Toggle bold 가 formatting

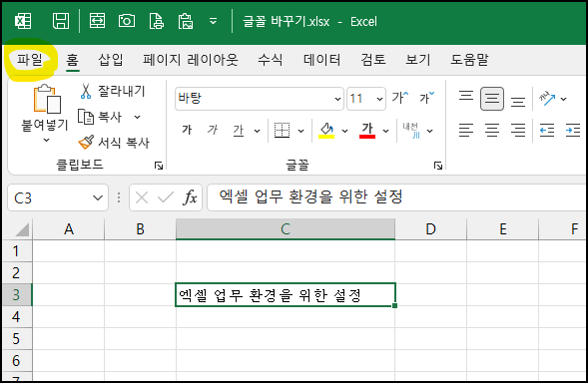coord(187,130)
